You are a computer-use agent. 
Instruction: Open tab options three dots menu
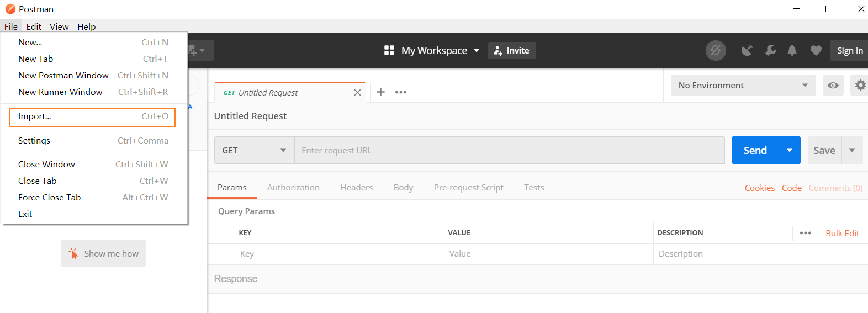[x=401, y=92]
